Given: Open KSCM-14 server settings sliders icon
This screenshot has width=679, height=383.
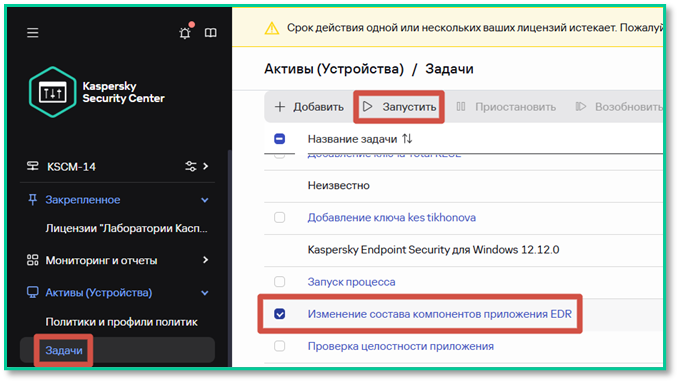Looking at the screenshot, I should pyautogui.click(x=191, y=166).
